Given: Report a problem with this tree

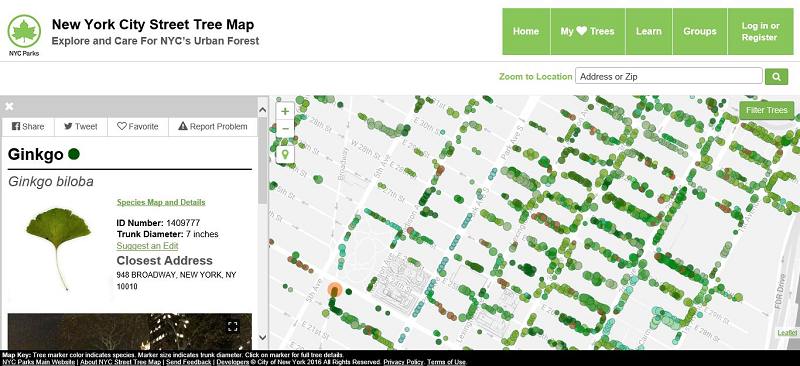Looking at the screenshot, I should 213,127.
